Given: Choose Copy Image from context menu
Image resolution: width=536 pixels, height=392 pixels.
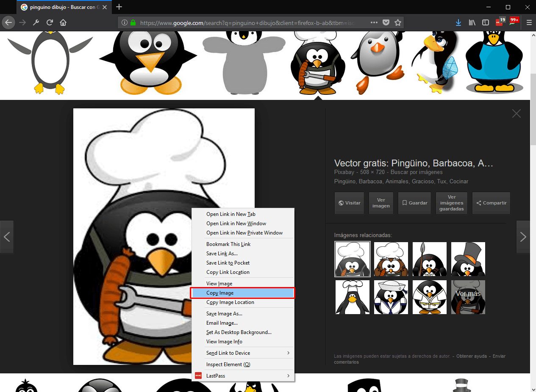Looking at the screenshot, I should coord(242,293).
